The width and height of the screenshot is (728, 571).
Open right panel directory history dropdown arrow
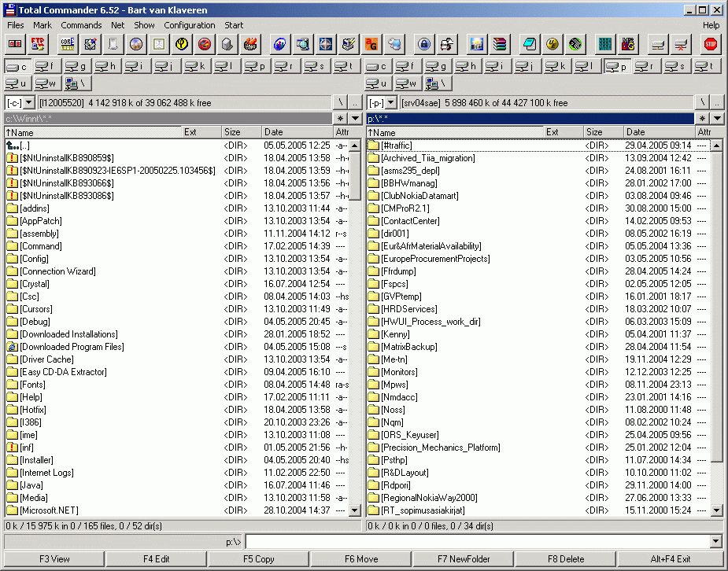tap(717, 119)
